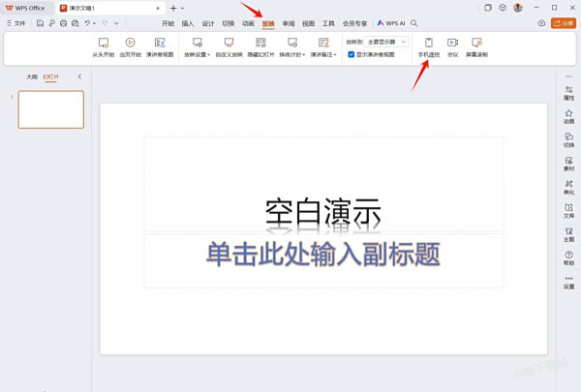Start 屏幕录制 screen recording

[476, 47]
